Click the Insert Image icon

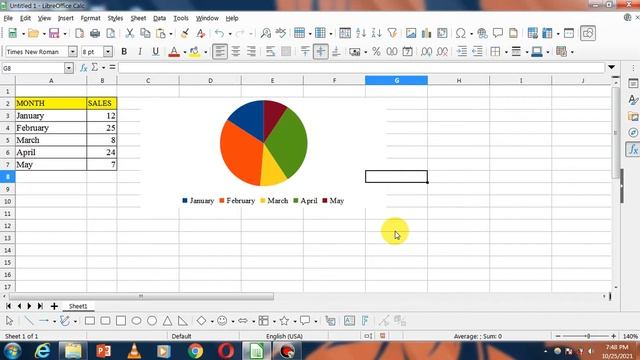(x=411, y=33)
